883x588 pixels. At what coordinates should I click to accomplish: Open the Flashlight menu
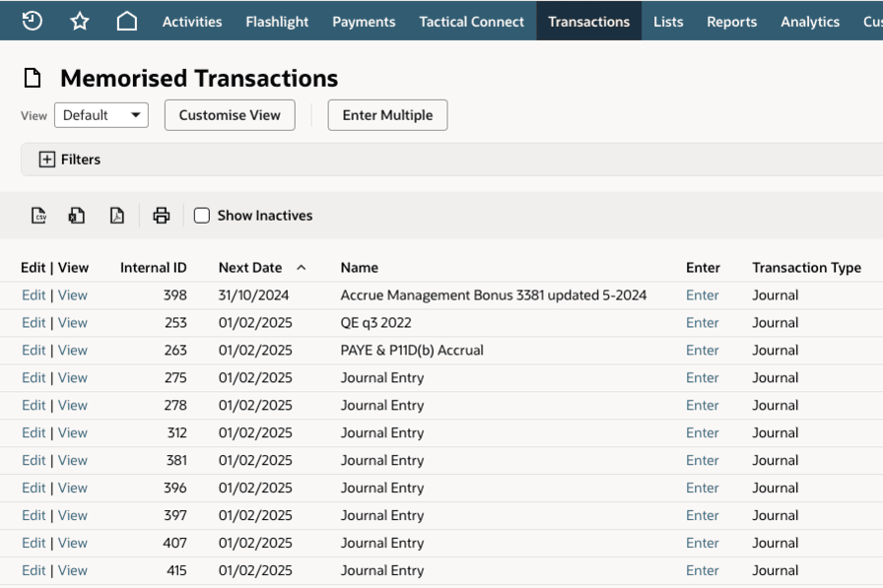pos(277,22)
